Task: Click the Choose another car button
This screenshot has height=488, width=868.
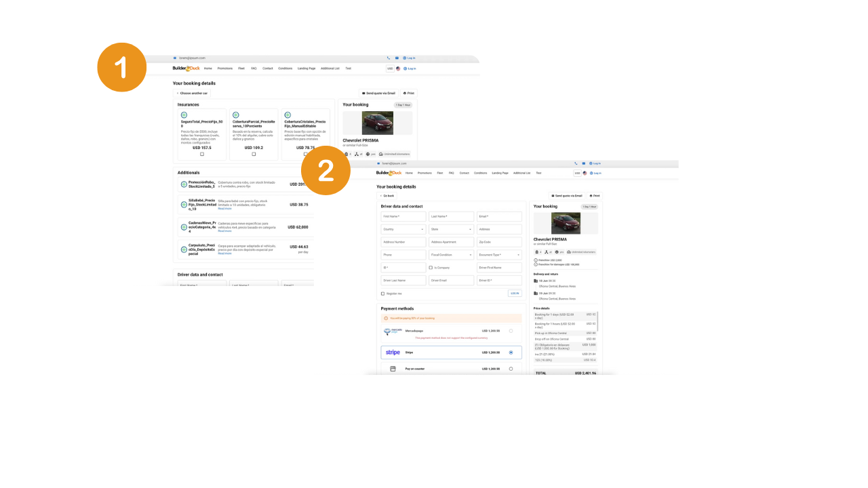Action: coord(192,93)
